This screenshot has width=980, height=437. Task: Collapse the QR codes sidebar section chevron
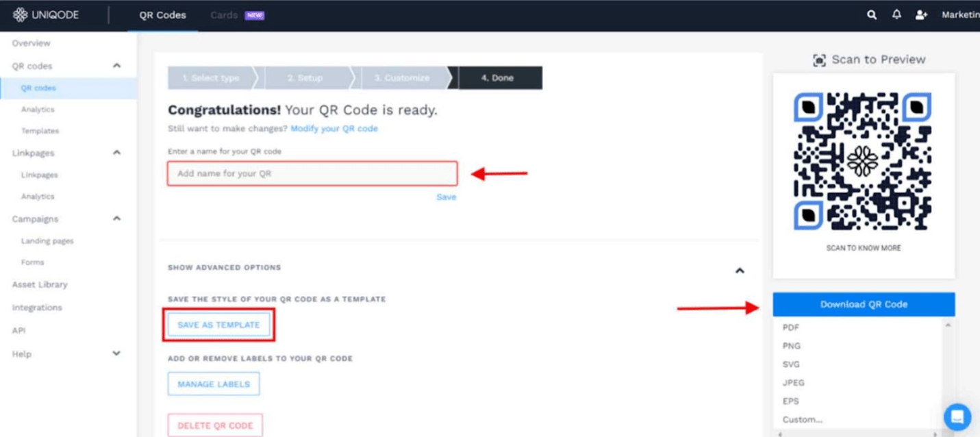[x=116, y=66]
